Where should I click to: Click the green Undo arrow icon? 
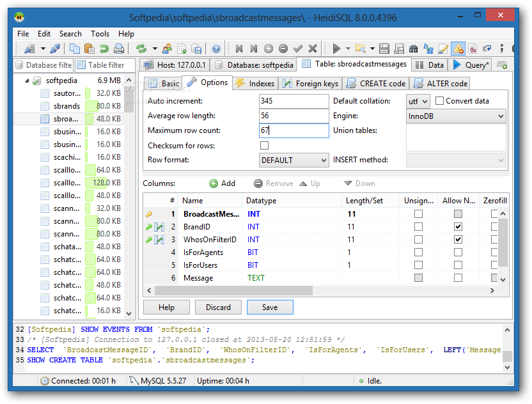pyautogui.click(x=104, y=49)
